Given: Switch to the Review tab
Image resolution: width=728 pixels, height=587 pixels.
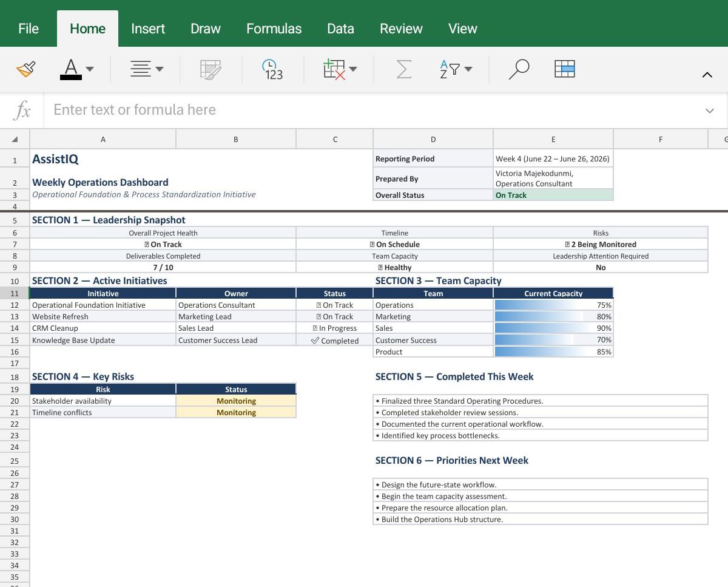Looking at the screenshot, I should 401,29.
